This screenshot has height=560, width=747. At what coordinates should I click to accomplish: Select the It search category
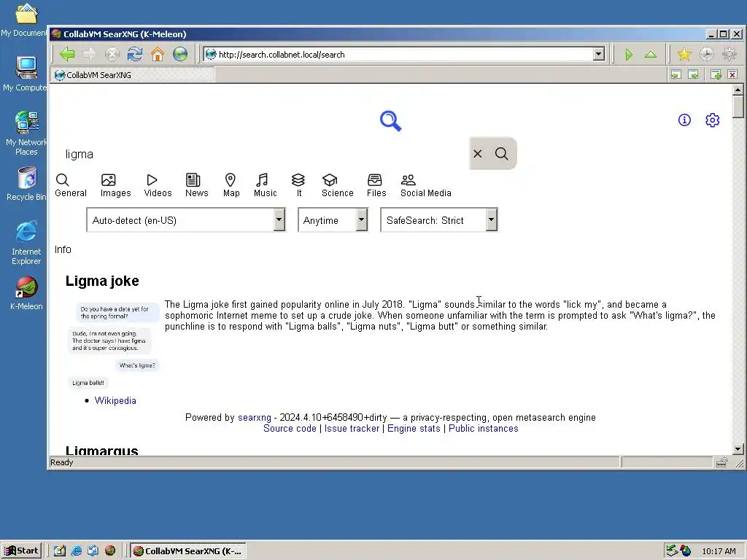point(298,185)
